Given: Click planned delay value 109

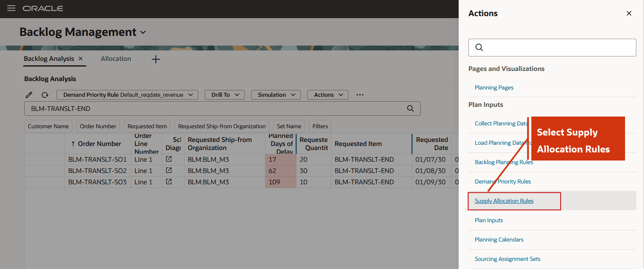Looking at the screenshot, I should (281, 182).
